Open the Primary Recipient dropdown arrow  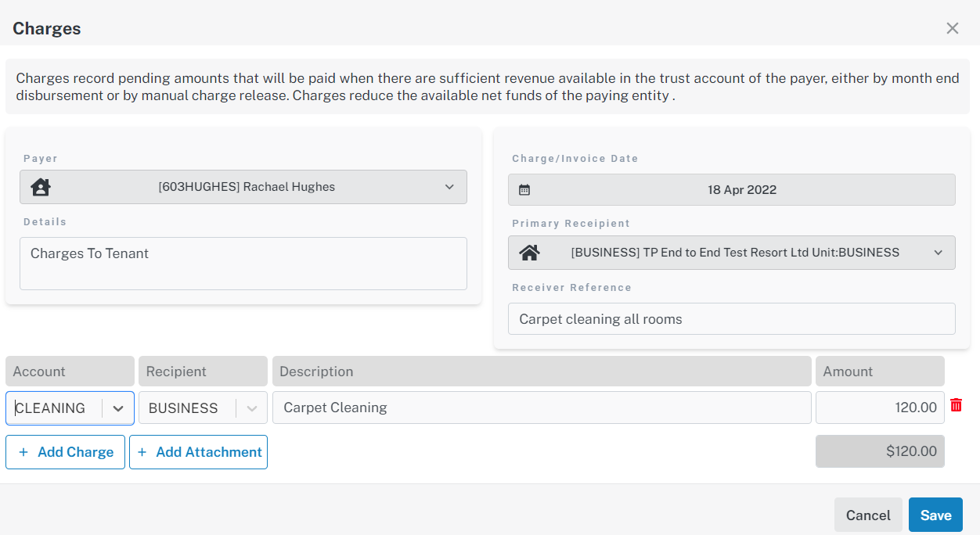(939, 253)
